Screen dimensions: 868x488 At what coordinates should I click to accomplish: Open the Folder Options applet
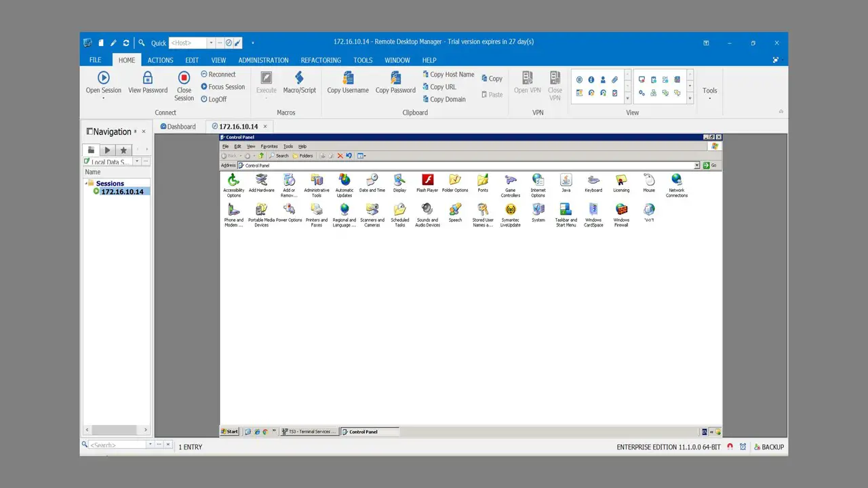coord(455,183)
